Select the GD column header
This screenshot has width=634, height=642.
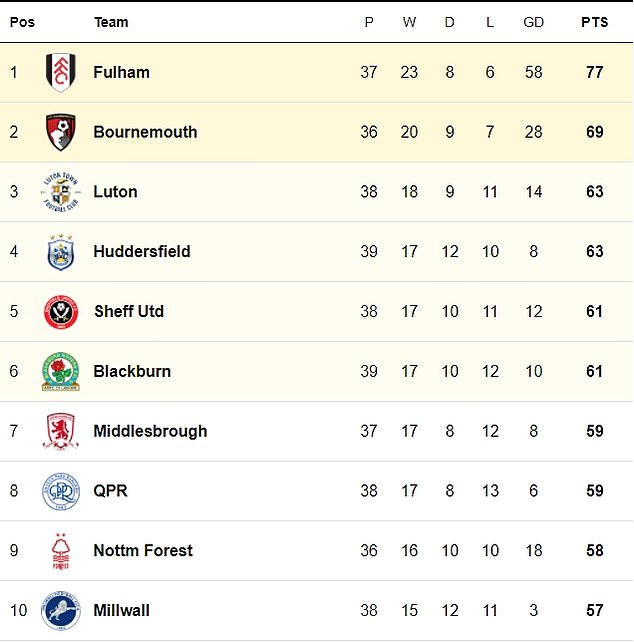(533, 22)
